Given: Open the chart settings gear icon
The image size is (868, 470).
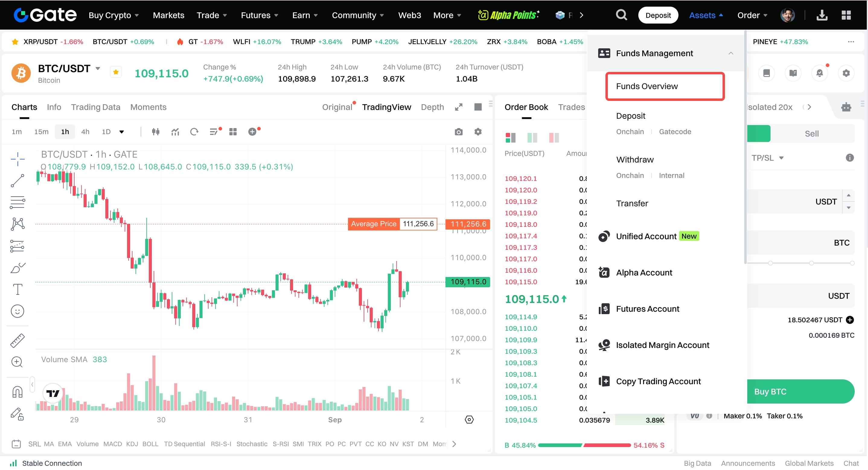Looking at the screenshot, I should tap(478, 132).
